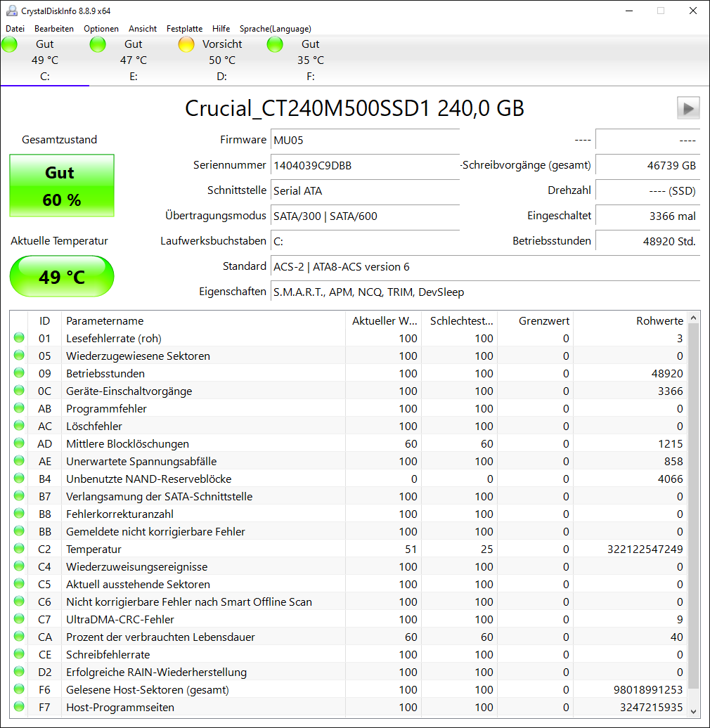710x728 pixels.
Task: Click status dot of Programmfehler row
Action: [19, 408]
